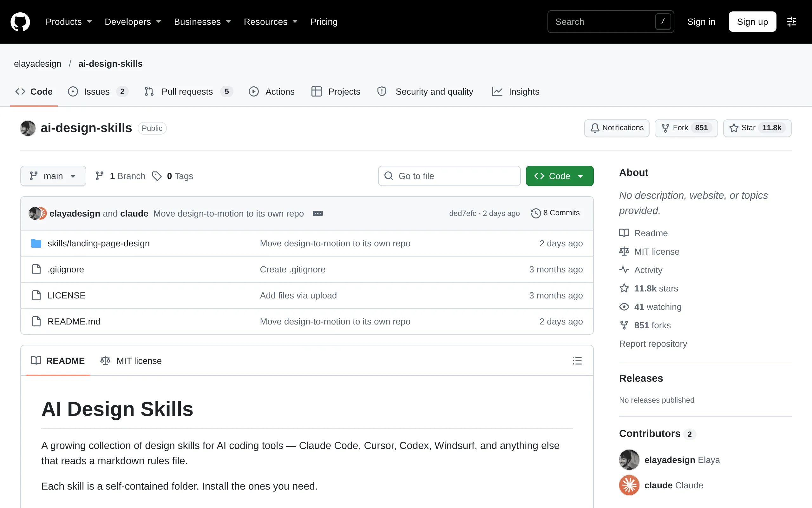Viewport: 812px width, 508px height.
Task: Star the repository
Action: [x=757, y=128]
